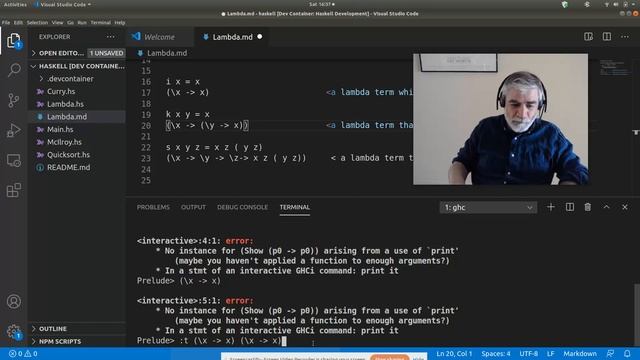640x360 pixels.
Task: Open the Help menu
Action: tap(120, 22)
